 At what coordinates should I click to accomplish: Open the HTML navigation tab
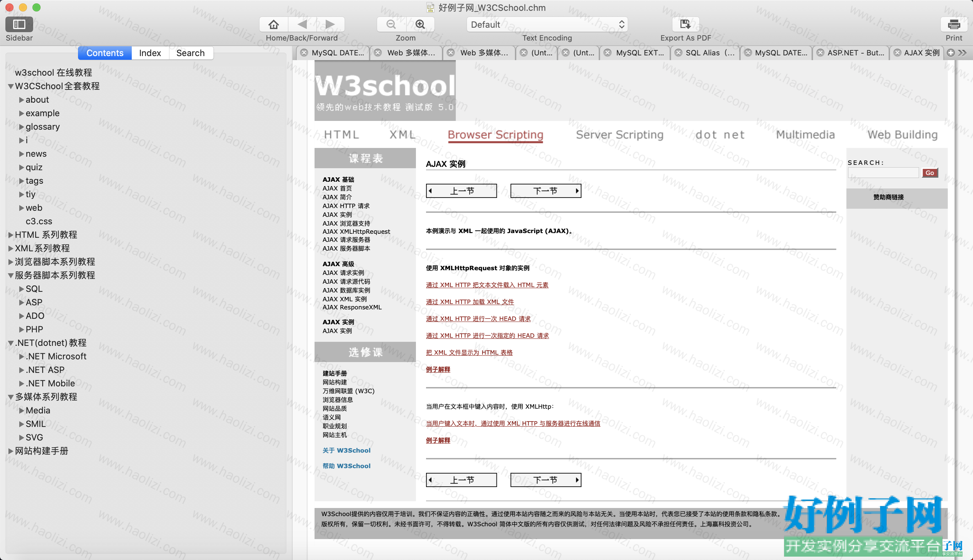[341, 135]
